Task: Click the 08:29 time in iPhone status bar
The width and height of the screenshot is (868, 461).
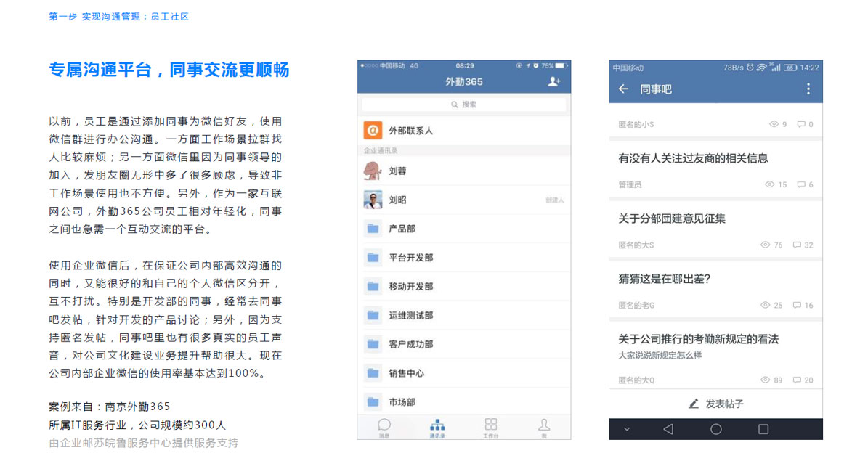Action: tap(465, 65)
